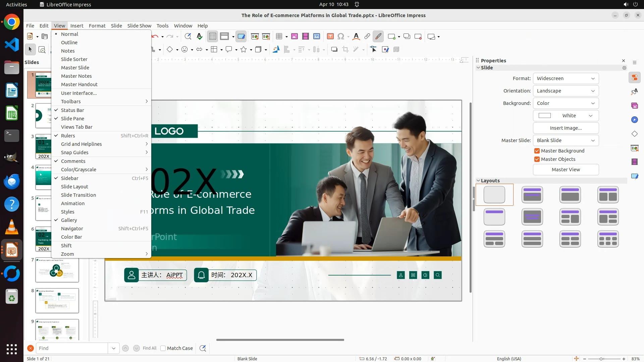This screenshot has height=362, width=644.
Task: Open the White background color picker
Action: tap(566, 116)
